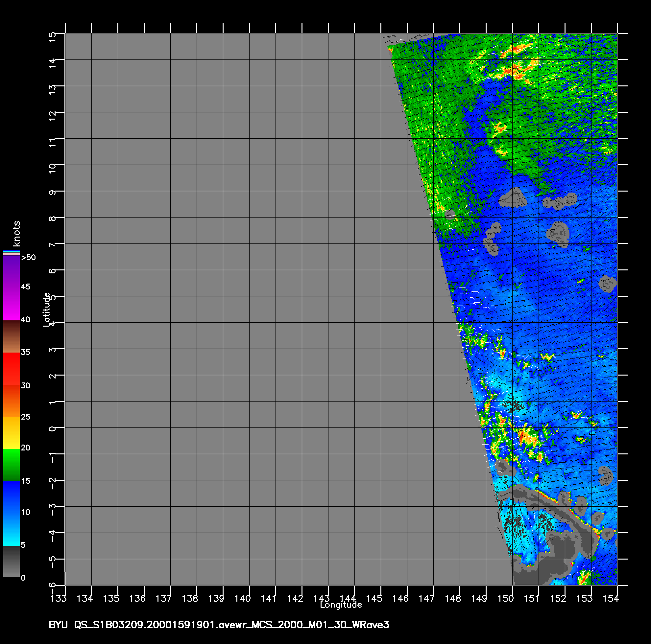Click longitude tick label '146'
Image resolution: width=651 pixels, height=644 pixels.
coord(400,599)
